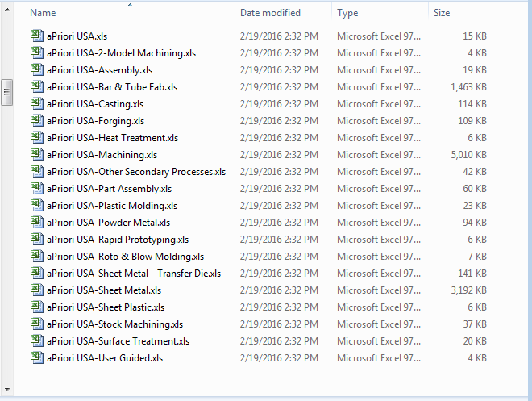This screenshot has height=401, width=532.
Task: Select file name aPriori USA-User Guided.xls
Action: tap(105, 359)
